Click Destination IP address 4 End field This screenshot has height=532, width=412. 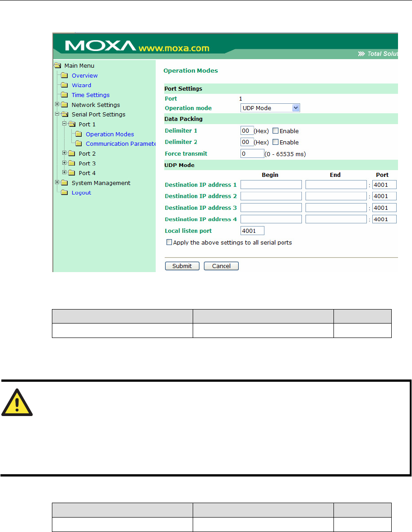coord(336,219)
